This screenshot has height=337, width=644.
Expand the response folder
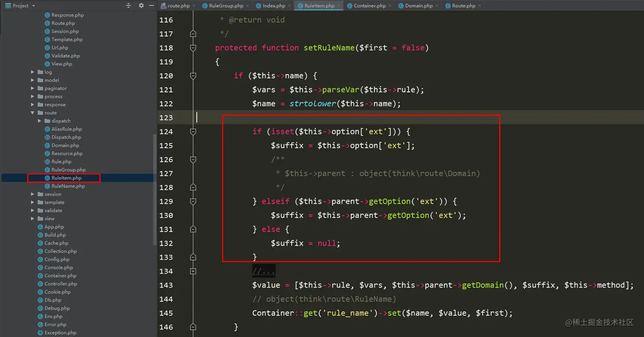[33, 105]
